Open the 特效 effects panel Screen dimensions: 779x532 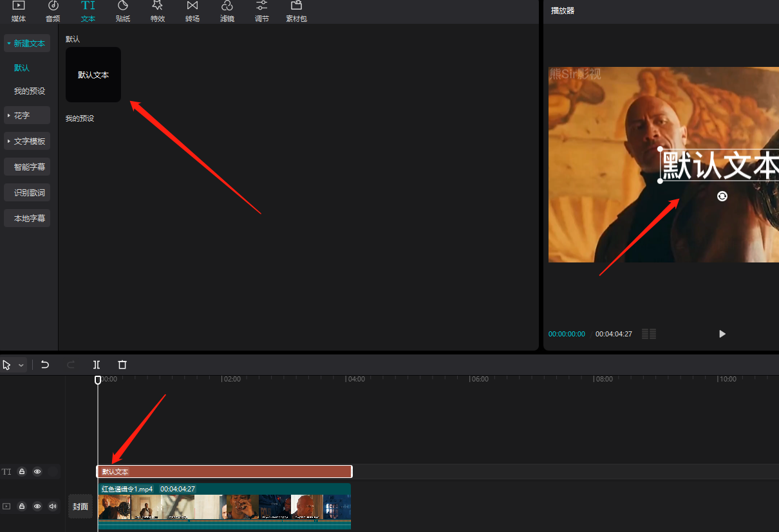tap(157, 11)
